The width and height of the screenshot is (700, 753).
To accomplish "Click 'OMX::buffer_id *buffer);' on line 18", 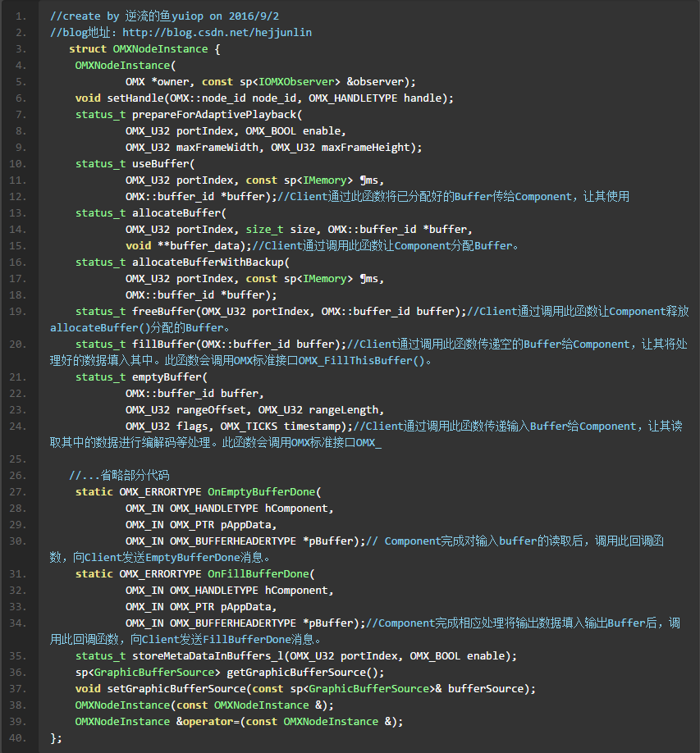I will (x=201, y=294).
